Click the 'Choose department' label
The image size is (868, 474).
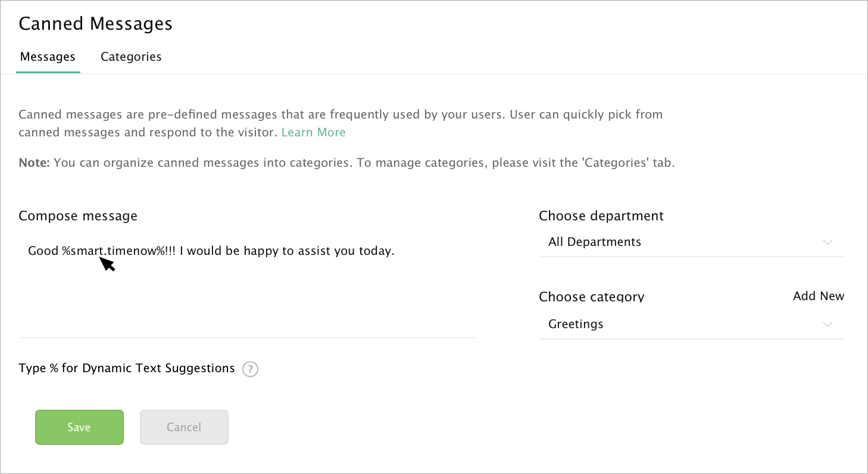pos(601,216)
